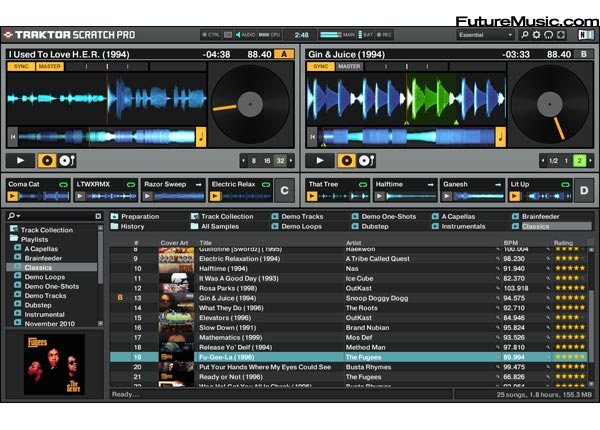The height and width of the screenshot is (430, 600).
Task: Click the Deck B waveform stripe overview
Action: point(406,137)
